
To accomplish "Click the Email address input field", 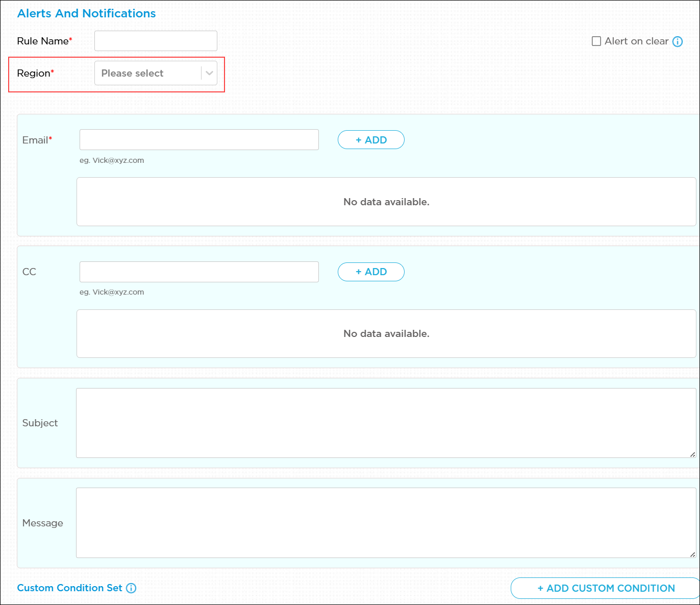I will (199, 139).
